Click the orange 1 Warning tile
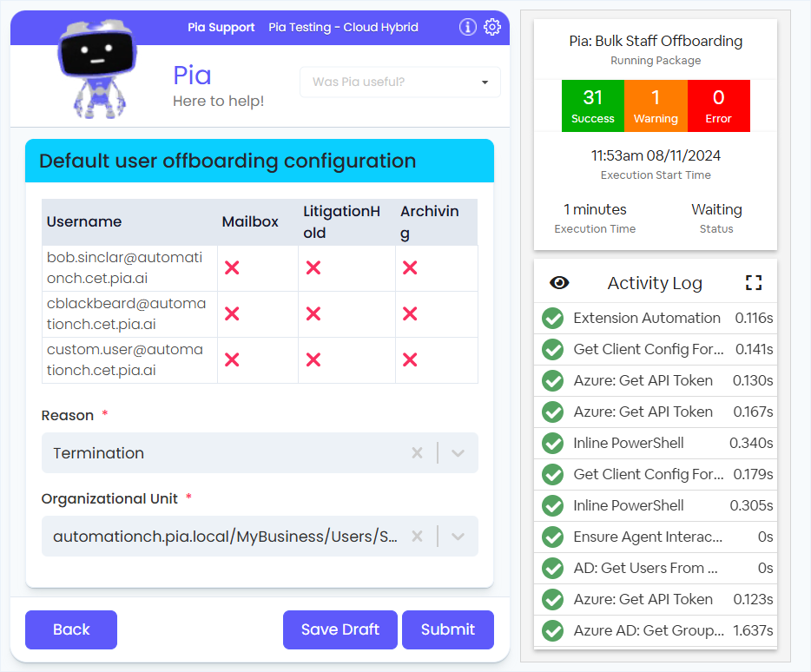Screen dimensions: 811x672 click(x=656, y=106)
